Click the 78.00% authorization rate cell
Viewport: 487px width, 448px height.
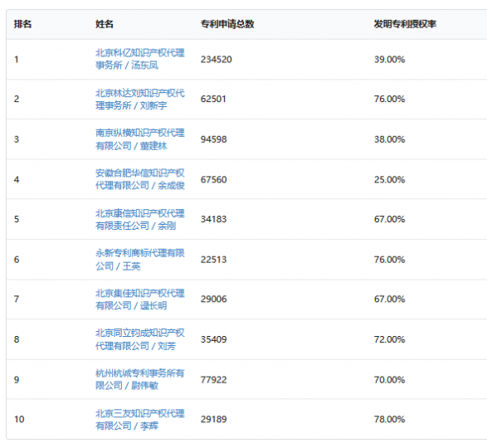[x=389, y=420]
